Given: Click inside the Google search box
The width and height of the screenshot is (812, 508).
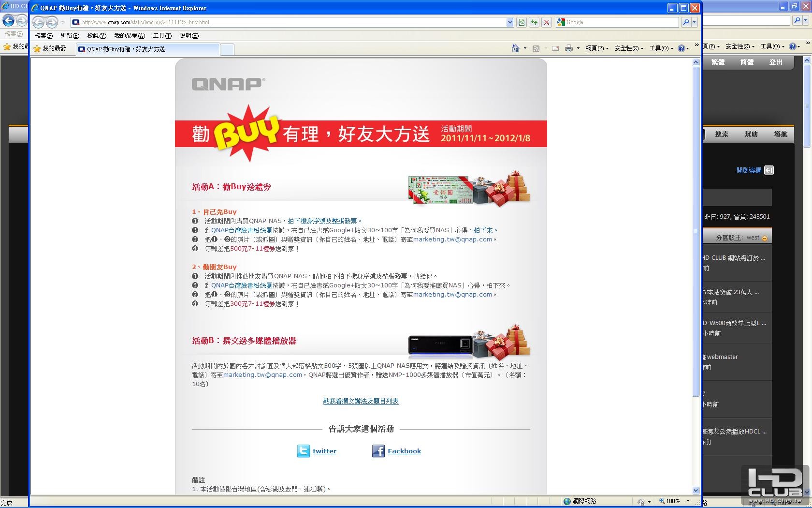Looking at the screenshot, I should click(x=621, y=22).
